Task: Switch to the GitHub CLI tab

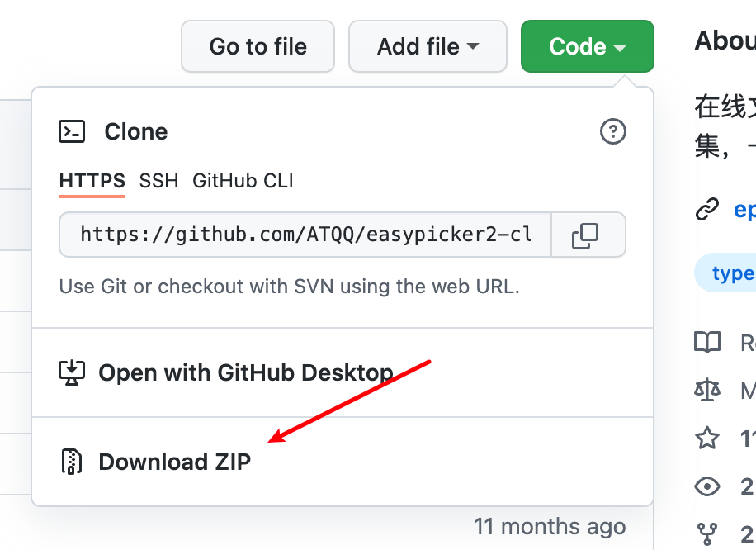Action: coord(243,181)
